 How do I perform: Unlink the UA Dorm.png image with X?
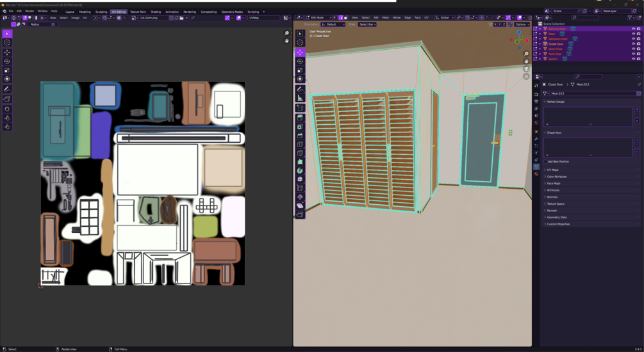tap(187, 18)
